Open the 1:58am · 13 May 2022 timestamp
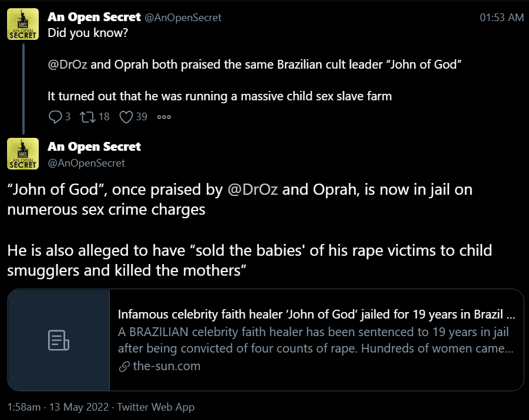 (58, 407)
